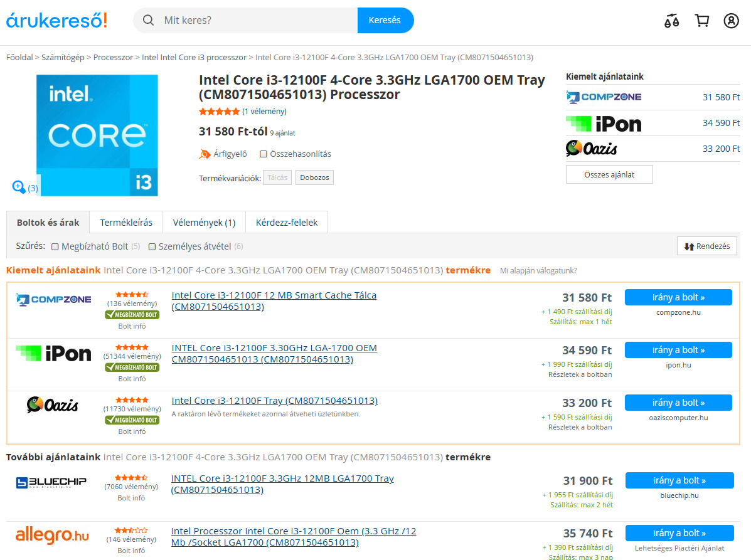Enable Megbízható Bolt filter checkbox
The width and height of the screenshot is (751, 560).
pos(55,247)
